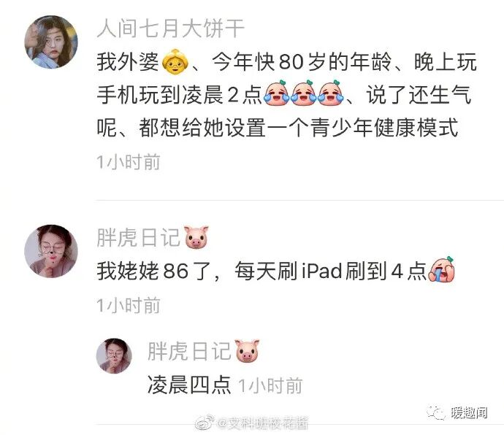Select the comment text mentioning 青少年健康模式
504x435 pixels.
coord(287,95)
